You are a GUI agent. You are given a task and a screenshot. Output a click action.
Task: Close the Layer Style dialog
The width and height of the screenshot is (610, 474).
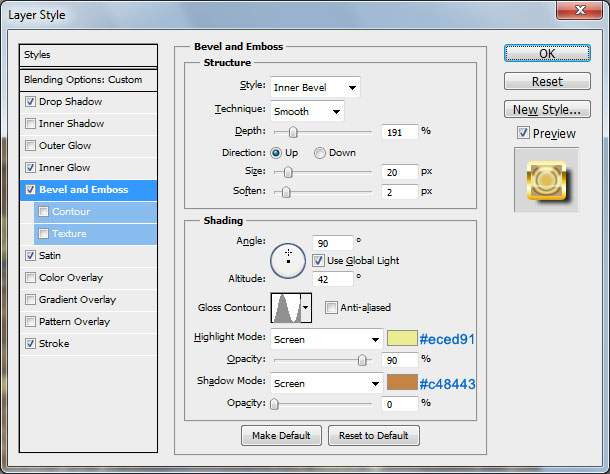(x=580, y=10)
